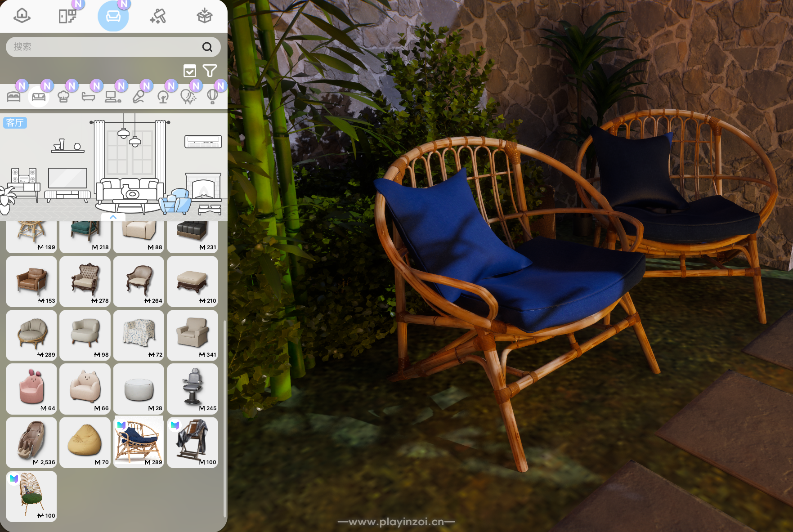This screenshot has width=793, height=532.
Task: Choose the microphone hobby category
Action: (x=138, y=97)
